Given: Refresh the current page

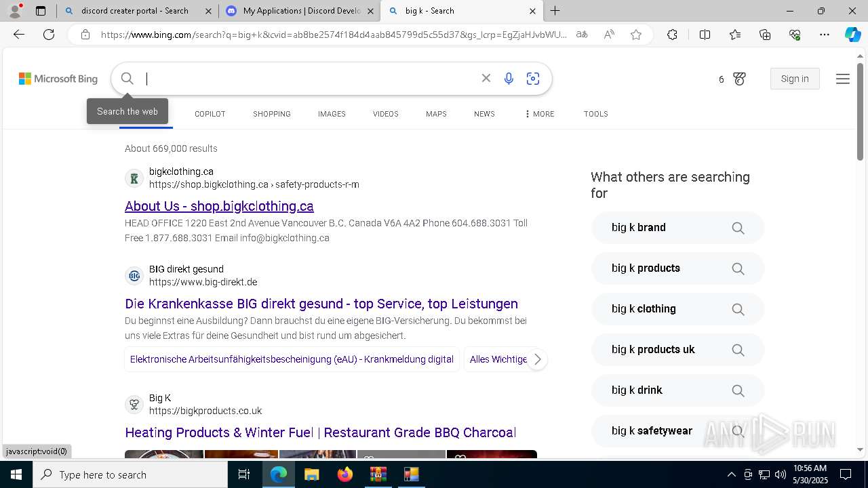Looking at the screenshot, I should click(49, 35).
